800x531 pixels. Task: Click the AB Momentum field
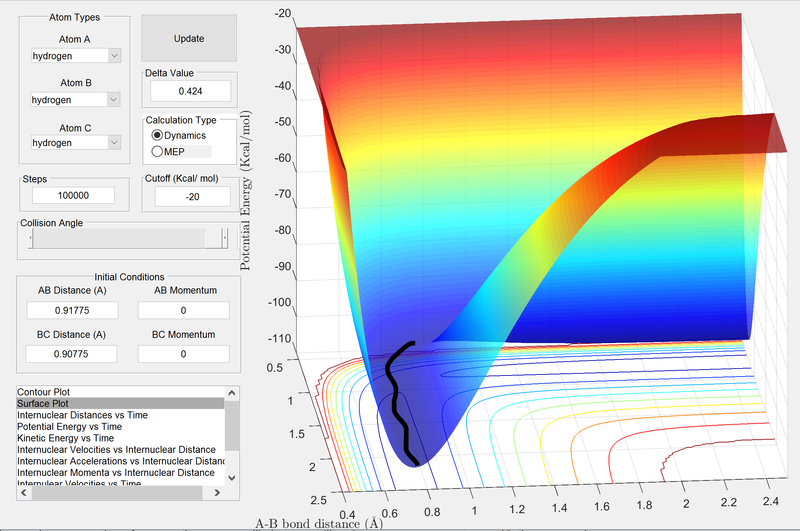[x=184, y=311]
